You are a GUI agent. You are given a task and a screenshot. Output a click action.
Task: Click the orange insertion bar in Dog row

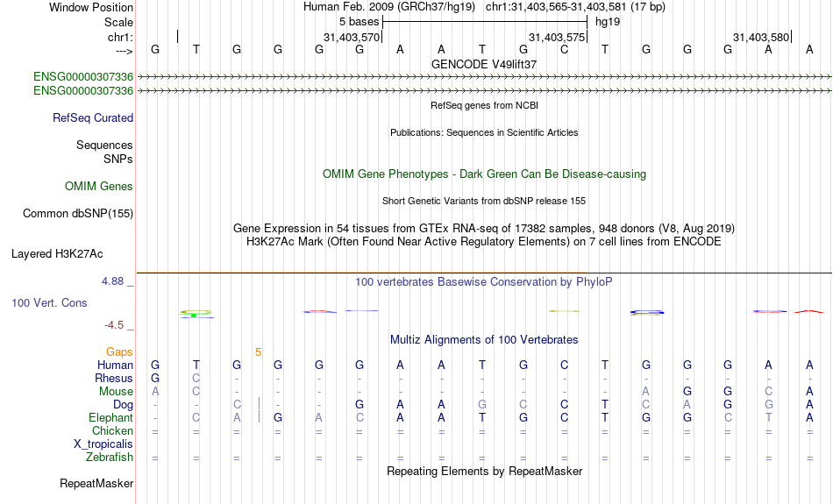pos(259,403)
